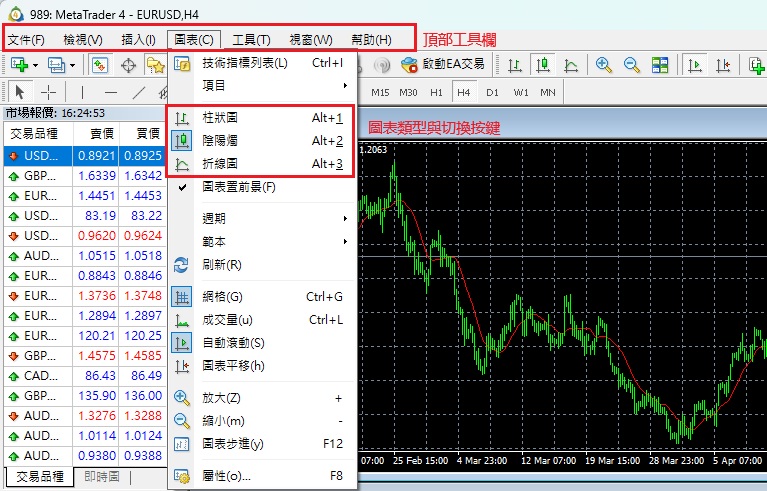Click the 縮小 magnifier icon in Chart menu
This screenshot has width=767, height=491.
[x=181, y=421]
